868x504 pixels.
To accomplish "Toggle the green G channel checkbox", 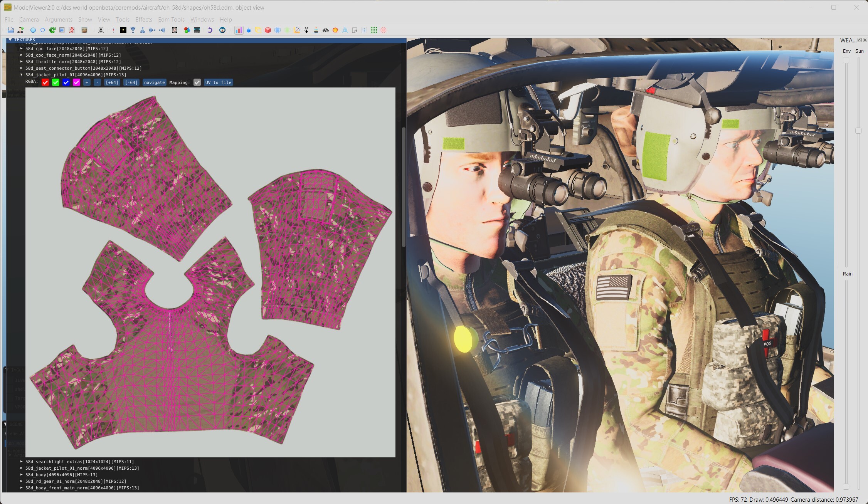I will (56, 82).
